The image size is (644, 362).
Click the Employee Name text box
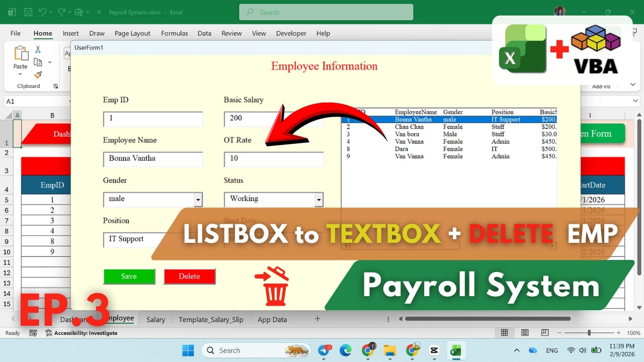pos(153,159)
